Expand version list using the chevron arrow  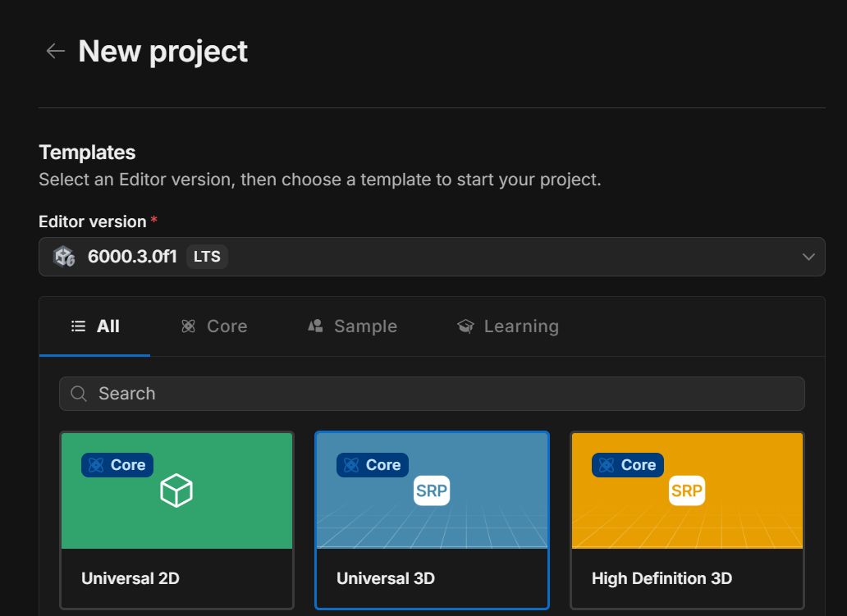pos(808,257)
